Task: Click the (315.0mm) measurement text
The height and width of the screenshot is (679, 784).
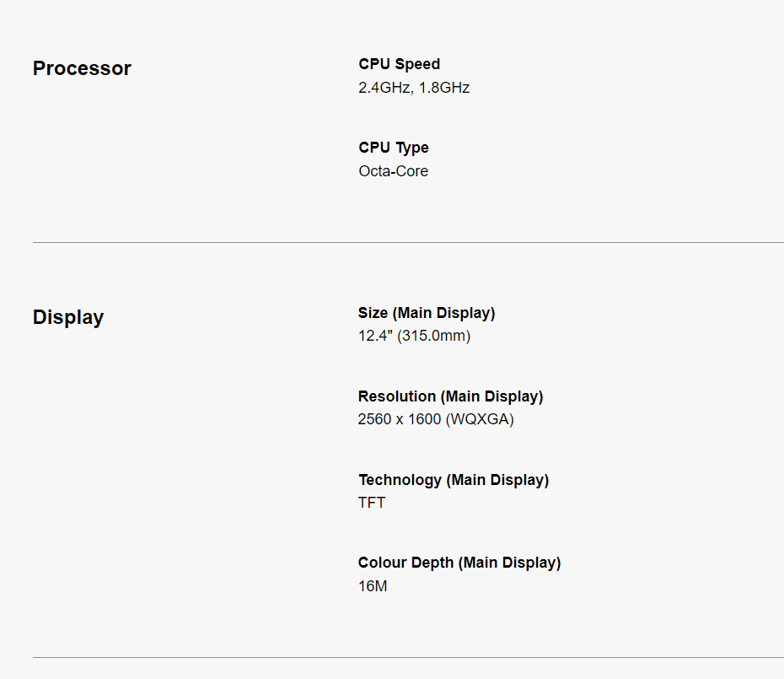Action: [x=433, y=337]
